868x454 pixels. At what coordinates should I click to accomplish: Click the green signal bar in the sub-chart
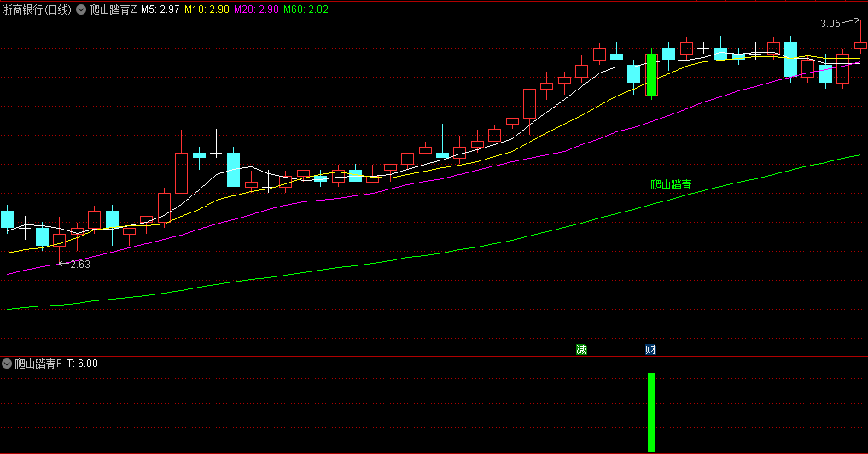coord(651,412)
